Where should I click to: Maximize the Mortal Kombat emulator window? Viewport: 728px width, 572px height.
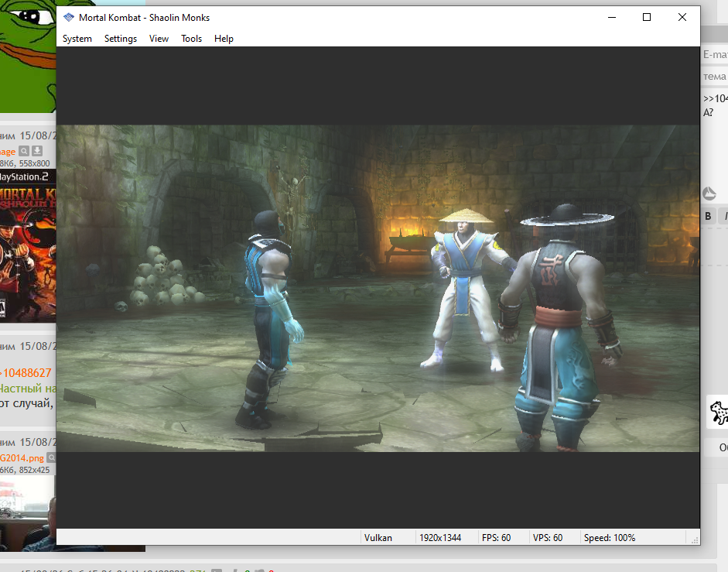(x=647, y=17)
